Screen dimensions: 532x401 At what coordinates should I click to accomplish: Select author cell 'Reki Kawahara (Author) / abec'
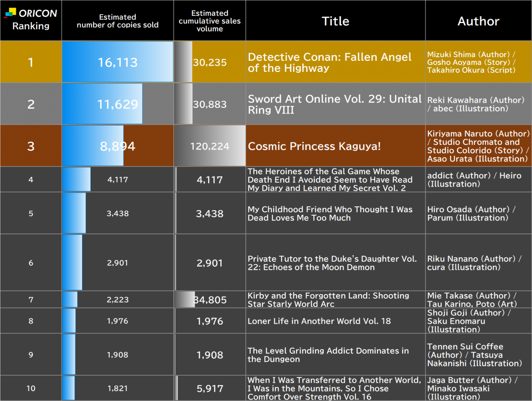pyautogui.click(x=475, y=104)
